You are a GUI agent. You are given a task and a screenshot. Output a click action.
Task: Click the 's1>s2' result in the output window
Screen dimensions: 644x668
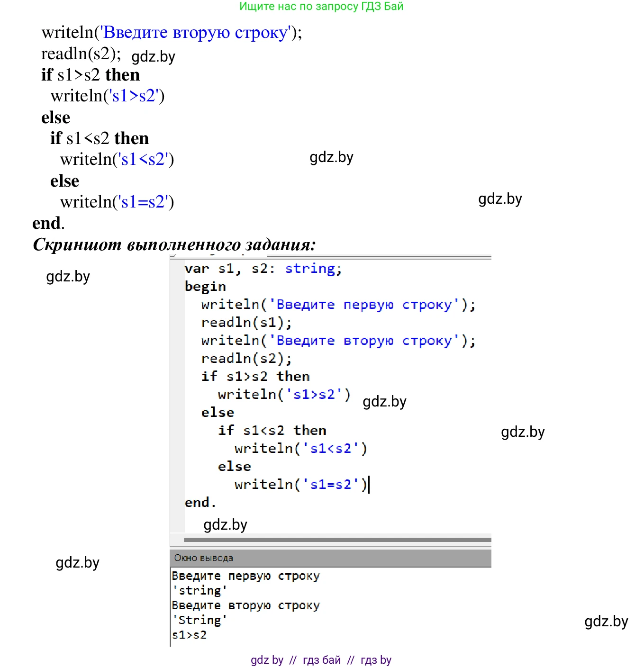click(190, 635)
